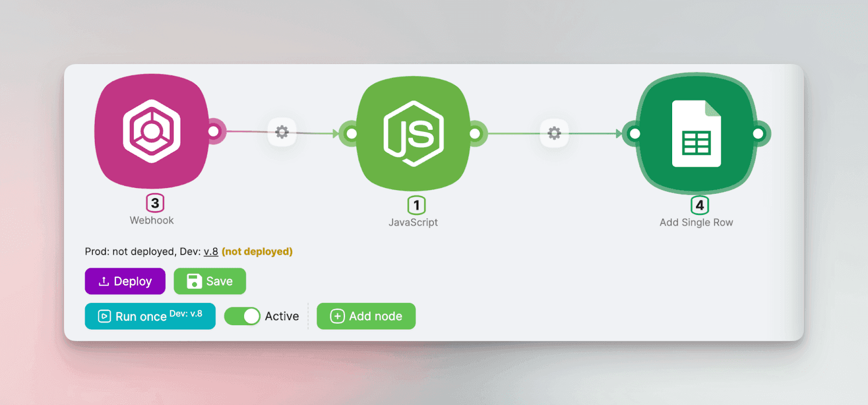The height and width of the screenshot is (405, 868).
Task: Open the v.8 dev version link
Action: (210, 251)
